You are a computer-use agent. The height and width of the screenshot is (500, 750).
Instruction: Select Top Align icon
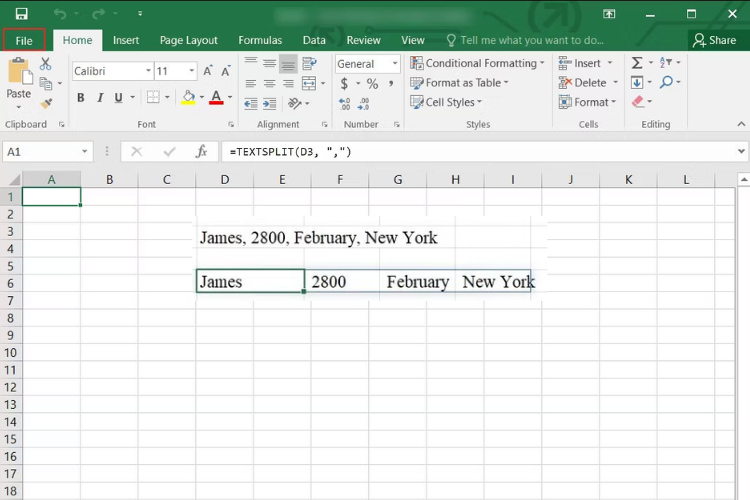point(251,63)
